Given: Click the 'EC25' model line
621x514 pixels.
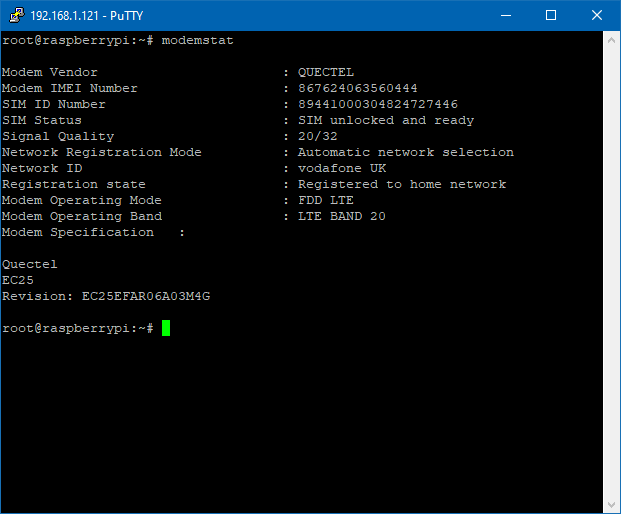Looking at the screenshot, I should pyautogui.click(x=18, y=280).
